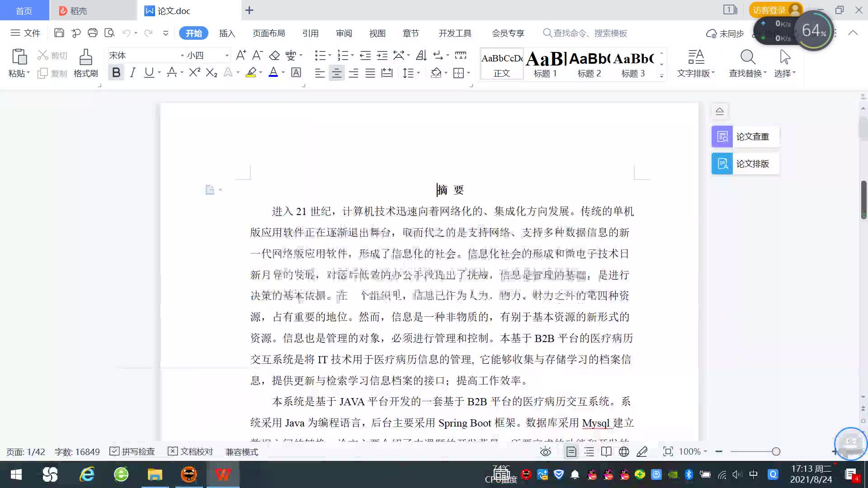868x488 pixels.
Task: Expand the borders dropdown arrow
Action: pos(469,73)
